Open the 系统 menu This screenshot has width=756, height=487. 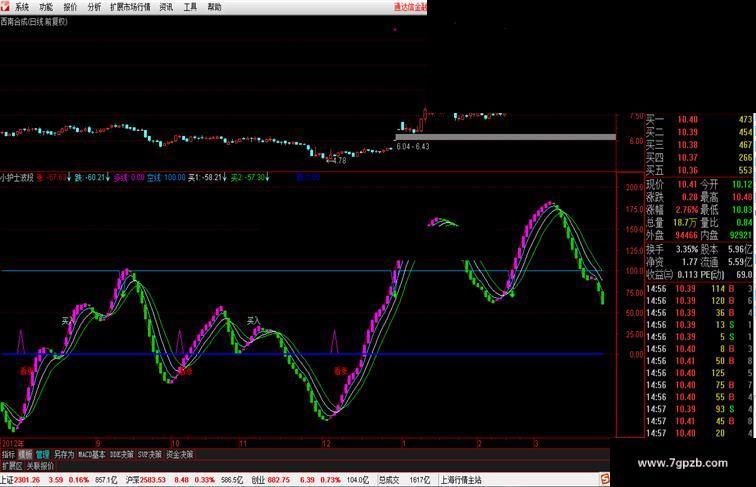[22, 7]
